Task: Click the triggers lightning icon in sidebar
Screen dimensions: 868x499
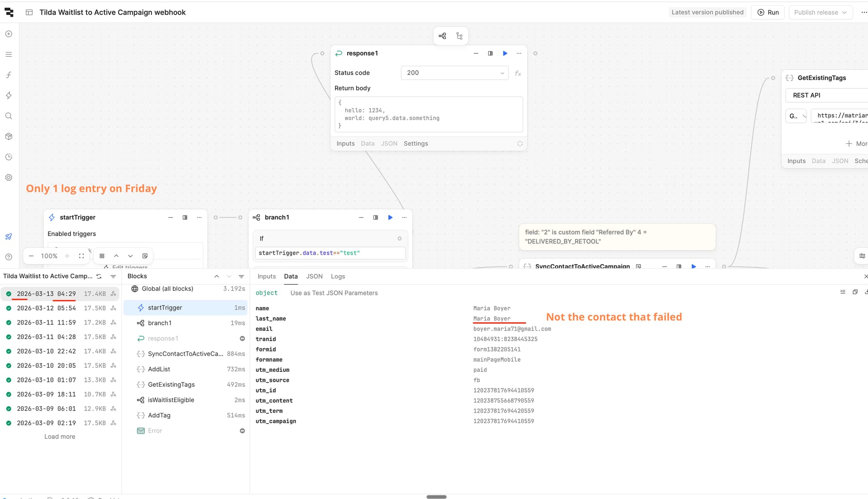Action: tap(9, 95)
